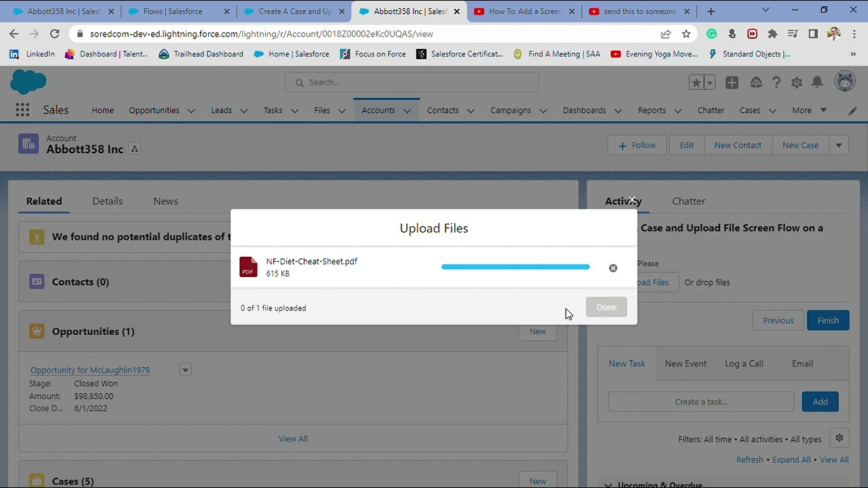Click the Edit account button
Image resolution: width=868 pixels, height=488 pixels.
click(x=686, y=145)
